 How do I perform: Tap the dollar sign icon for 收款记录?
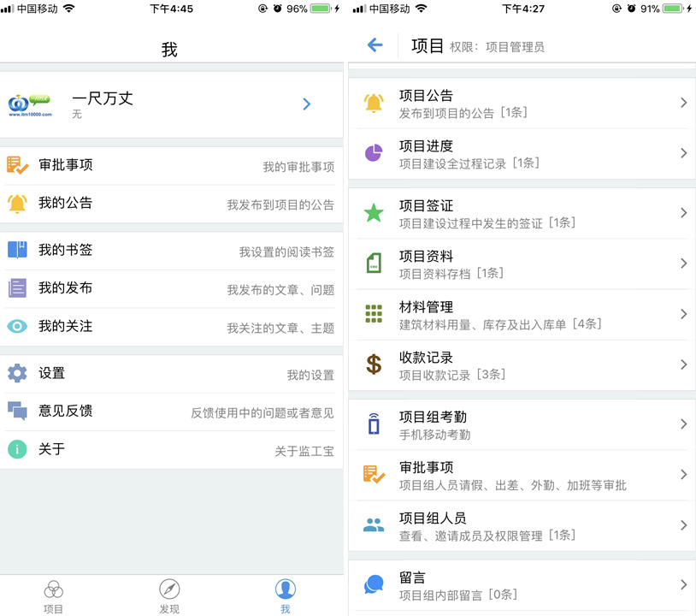click(x=374, y=364)
